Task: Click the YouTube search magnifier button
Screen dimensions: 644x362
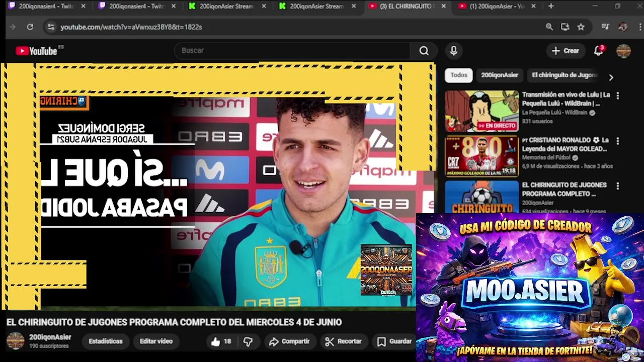Action: click(x=424, y=51)
